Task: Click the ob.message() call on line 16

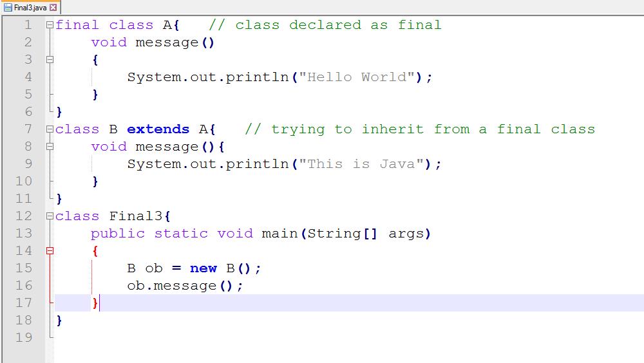Action: 185,286
